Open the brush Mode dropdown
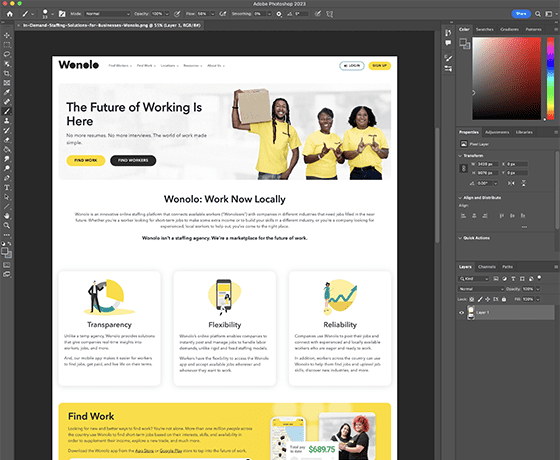The width and height of the screenshot is (560, 460). (108, 14)
